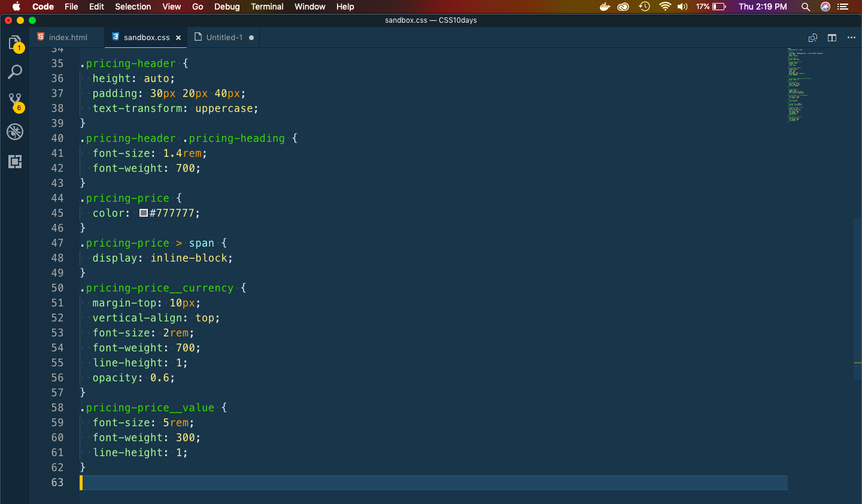Open the View menu
Image resolution: width=862 pixels, height=504 pixels.
pos(171,7)
